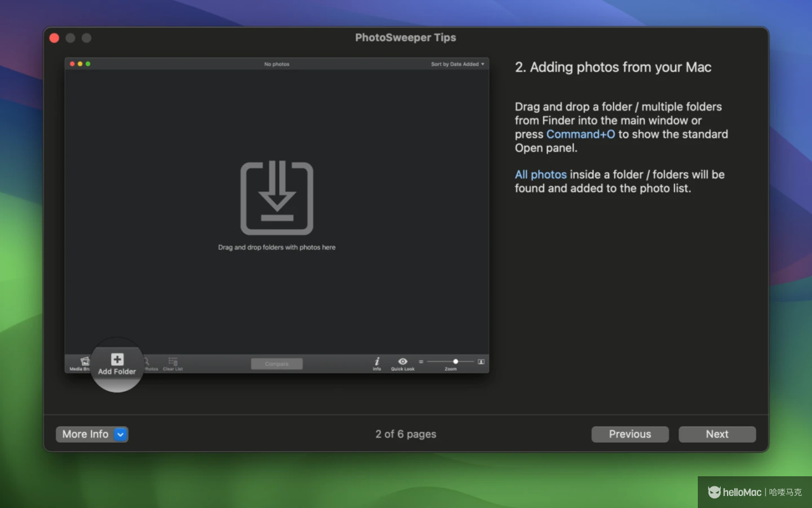The height and width of the screenshot is (508, 812).
Task: Close the PhotoSweeper Tips window
Action: click(55, 38)
